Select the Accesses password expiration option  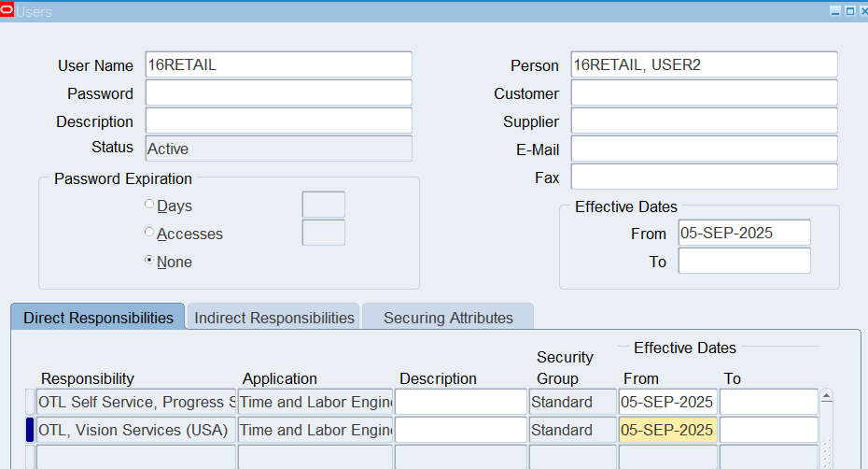coord(149,233)
